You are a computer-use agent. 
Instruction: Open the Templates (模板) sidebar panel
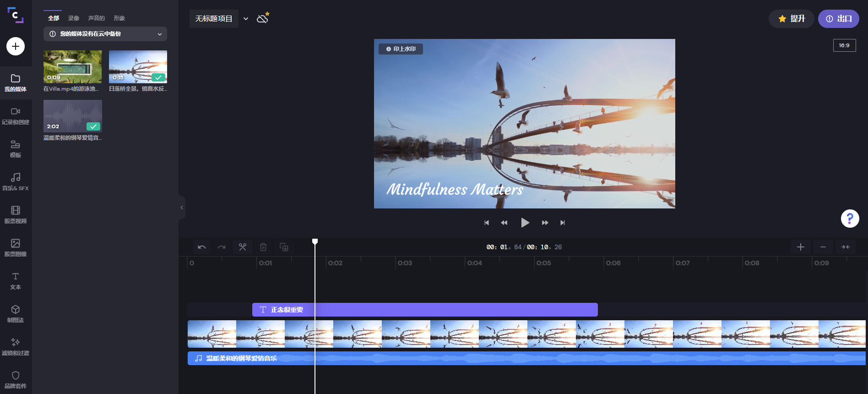[16, 149]
